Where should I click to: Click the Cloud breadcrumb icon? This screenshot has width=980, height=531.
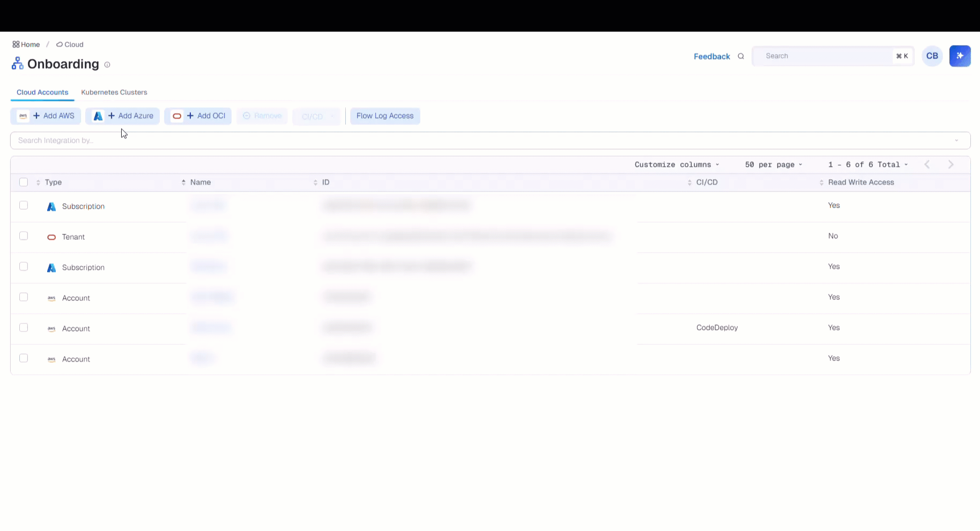coord(60,45)
